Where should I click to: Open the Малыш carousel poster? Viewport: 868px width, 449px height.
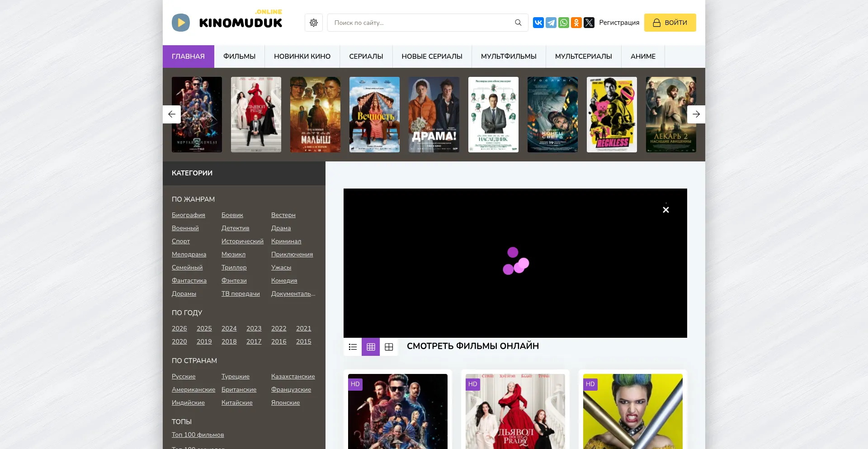[315, 114]
